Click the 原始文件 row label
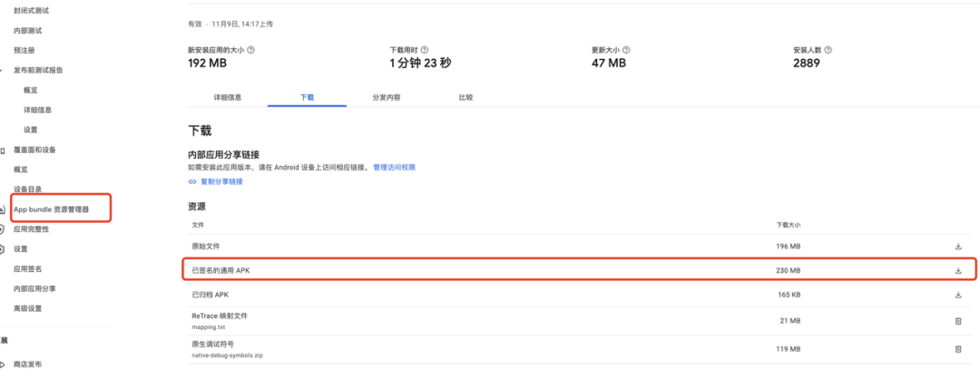 (206, 247)
